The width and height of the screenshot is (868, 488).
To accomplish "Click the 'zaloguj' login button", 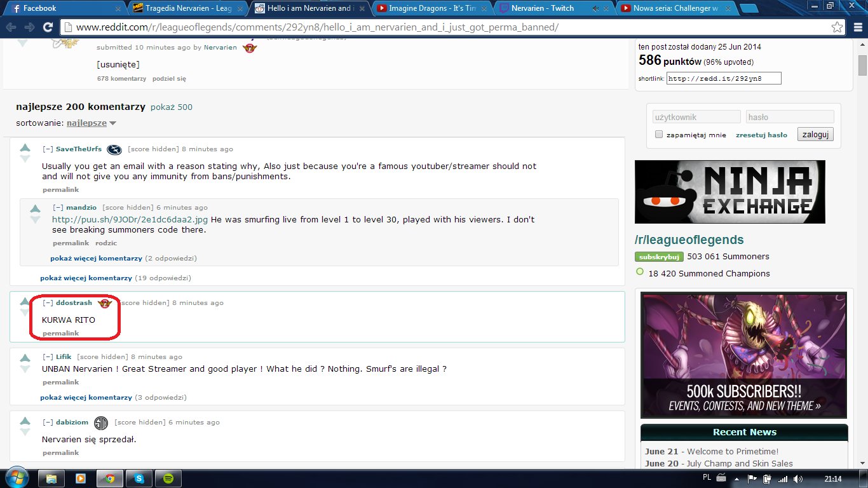I will click(815, 135).
